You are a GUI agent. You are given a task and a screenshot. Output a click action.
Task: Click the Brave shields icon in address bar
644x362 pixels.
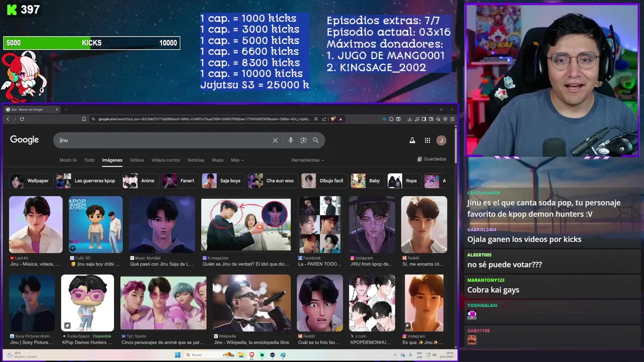click(x=333, y=119)
